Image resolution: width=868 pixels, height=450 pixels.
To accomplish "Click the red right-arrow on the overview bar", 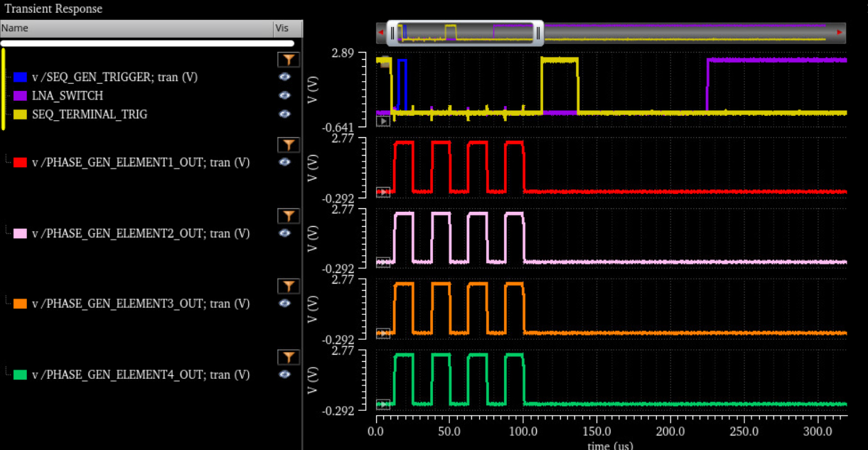I will 839,32.
